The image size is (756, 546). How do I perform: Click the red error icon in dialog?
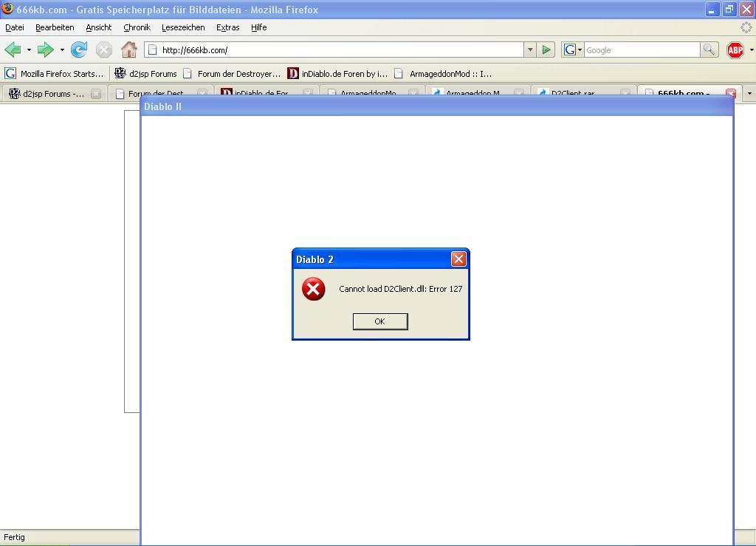click(x=314, y=289)
